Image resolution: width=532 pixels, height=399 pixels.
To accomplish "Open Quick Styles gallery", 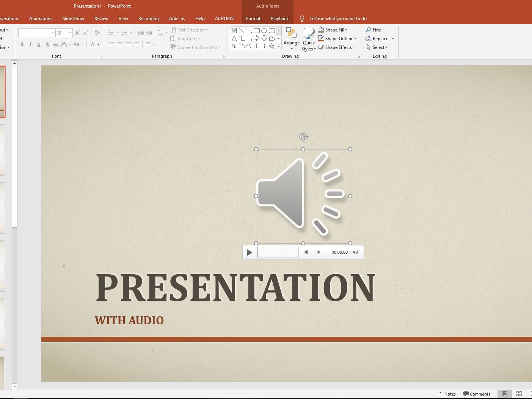I will 309,39.
